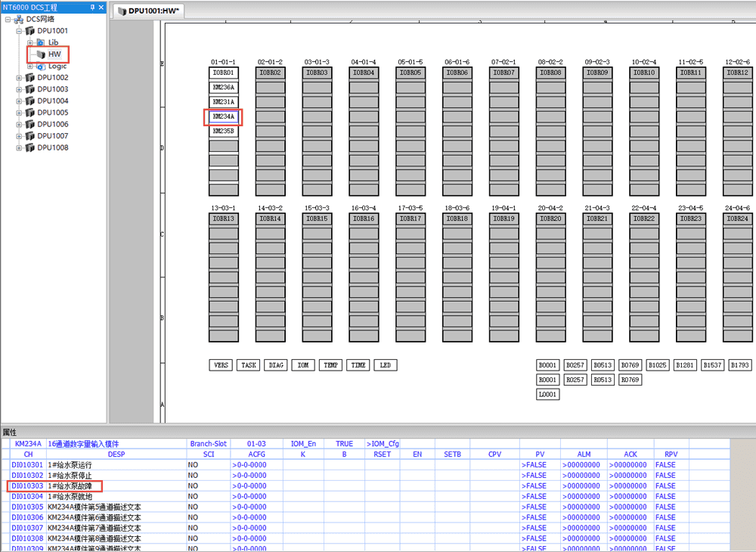Click the DESP column header
Screen dimensions: 756x552
116,454
